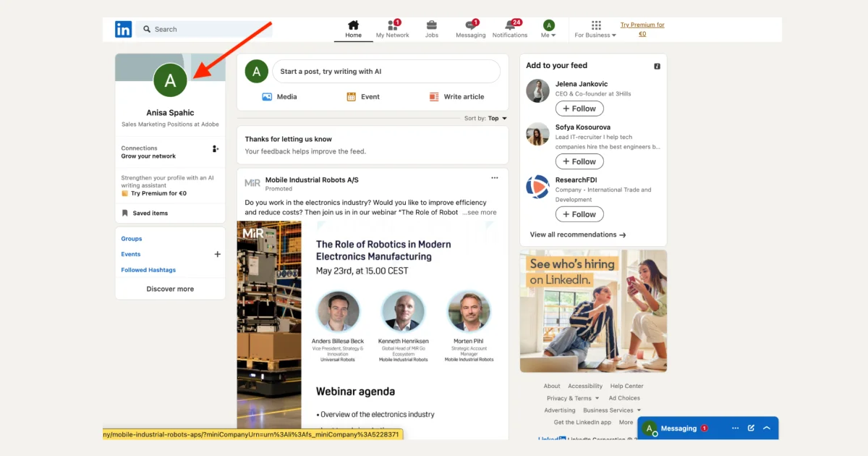Click the MiR company logo on the post
The width and height of the screenshot is (868, 456).
[x=252, y=183]
